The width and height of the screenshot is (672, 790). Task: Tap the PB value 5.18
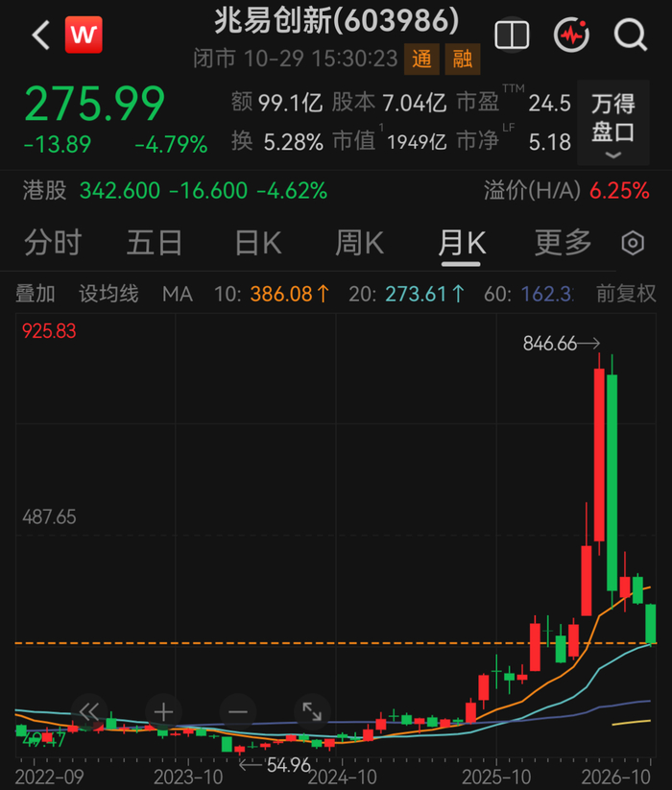[549, 142]
